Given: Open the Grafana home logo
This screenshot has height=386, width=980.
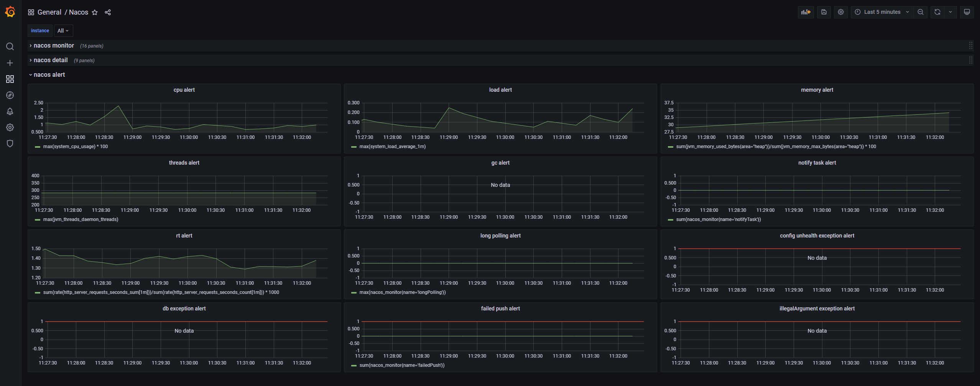Looking at the screenshot, I should tap(10, 12).
